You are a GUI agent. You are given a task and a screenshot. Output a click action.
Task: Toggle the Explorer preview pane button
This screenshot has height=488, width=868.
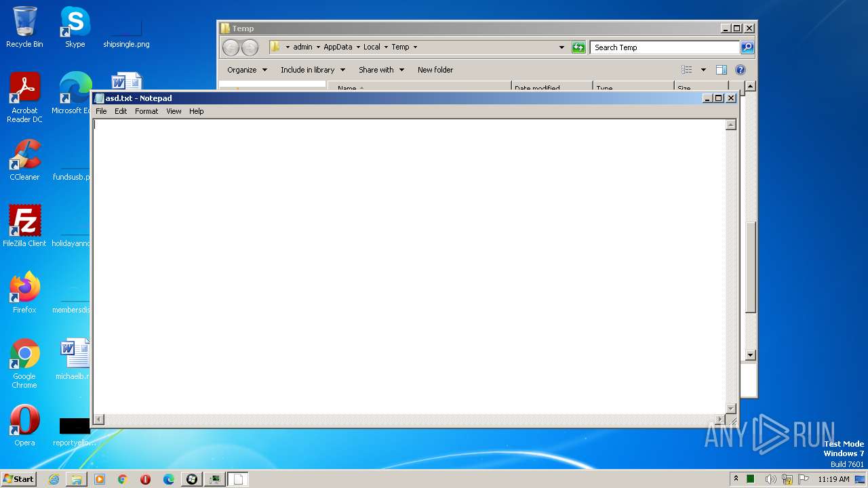point(722,70)
